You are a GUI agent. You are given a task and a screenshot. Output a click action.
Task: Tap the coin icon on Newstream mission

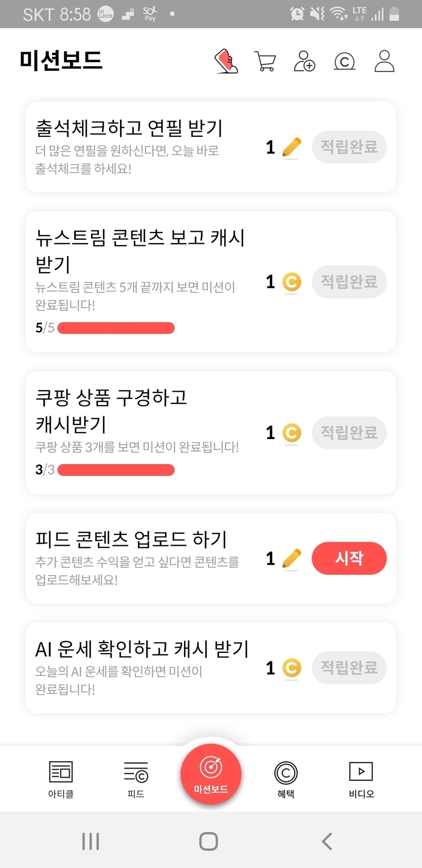click(x=292, y=282)
